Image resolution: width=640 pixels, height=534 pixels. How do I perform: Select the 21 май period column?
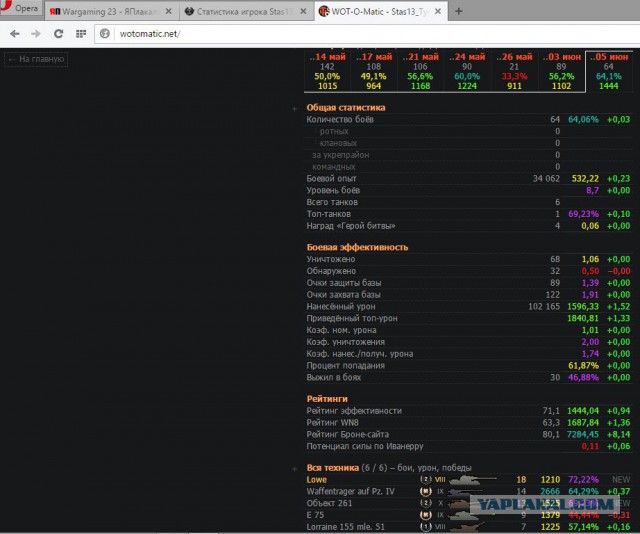click(420, 71)
